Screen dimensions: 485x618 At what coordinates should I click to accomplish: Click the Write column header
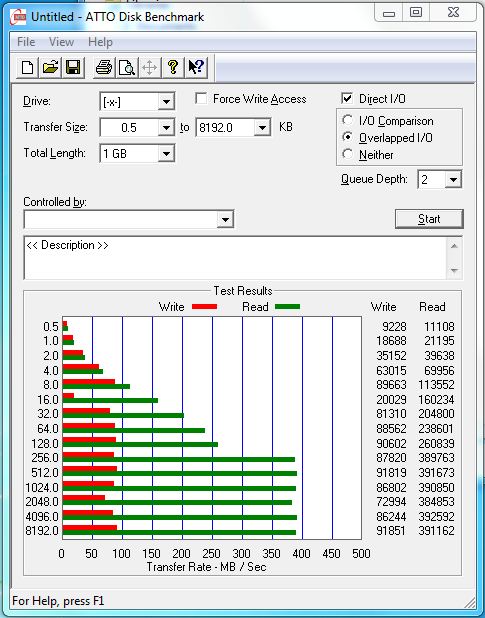click(383, 307)
